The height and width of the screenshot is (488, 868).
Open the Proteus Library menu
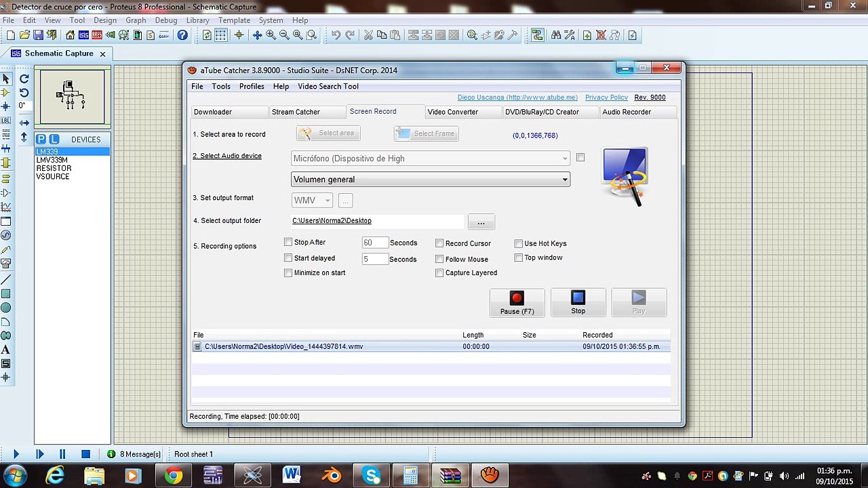coord(198,20)
